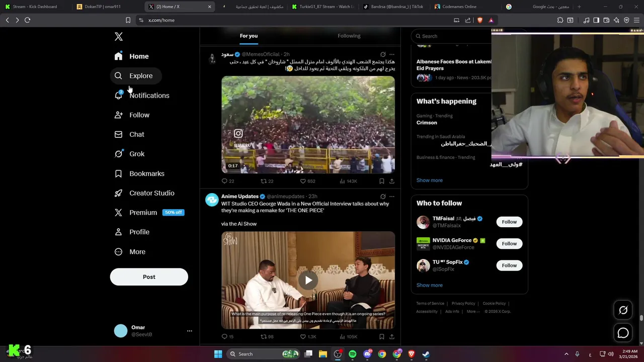Open Chat from the sidebar
This screenshot has height=362, width=644.
(129, 135)
